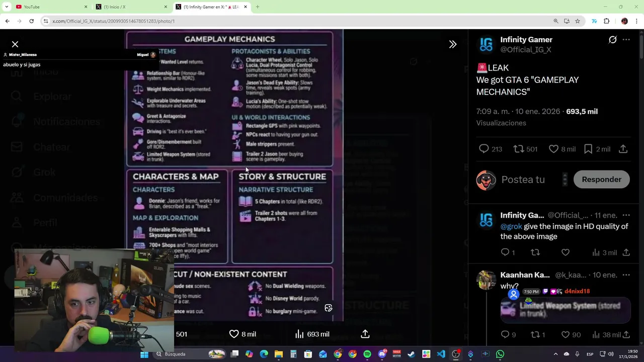644x362 pixels.
Task: Click the Grok icon beside Infinity Gamer's name
Action: (x=612, y=39)
